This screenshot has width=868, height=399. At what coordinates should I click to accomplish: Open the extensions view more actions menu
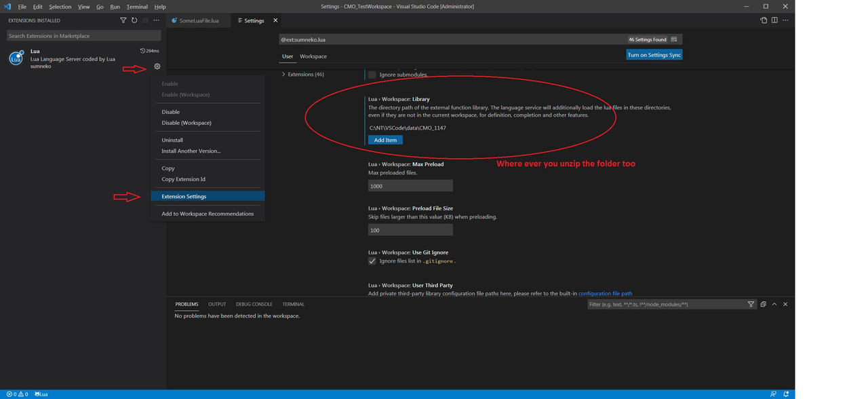[157, 20]
